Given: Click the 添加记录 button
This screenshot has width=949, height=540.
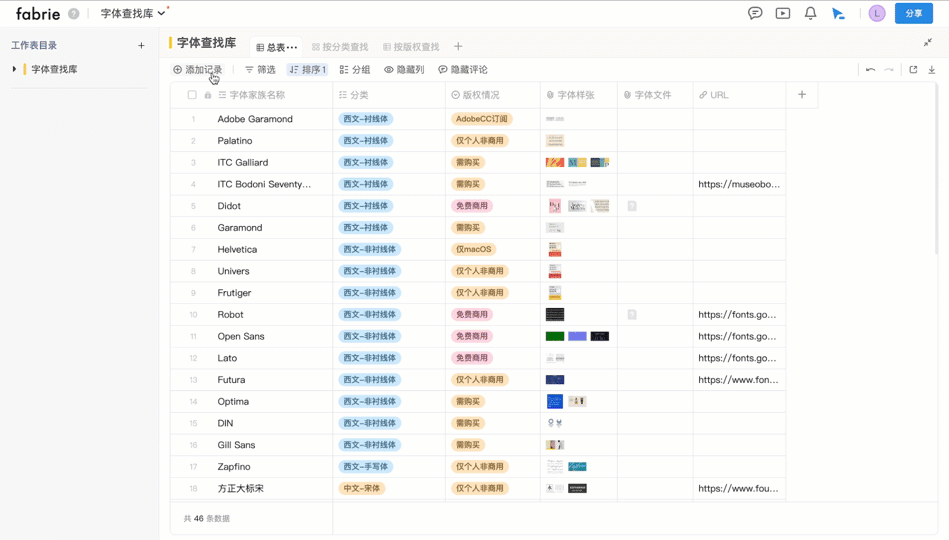Looking at the screenshot, I should pyautogui.click(x=198, y=70).
